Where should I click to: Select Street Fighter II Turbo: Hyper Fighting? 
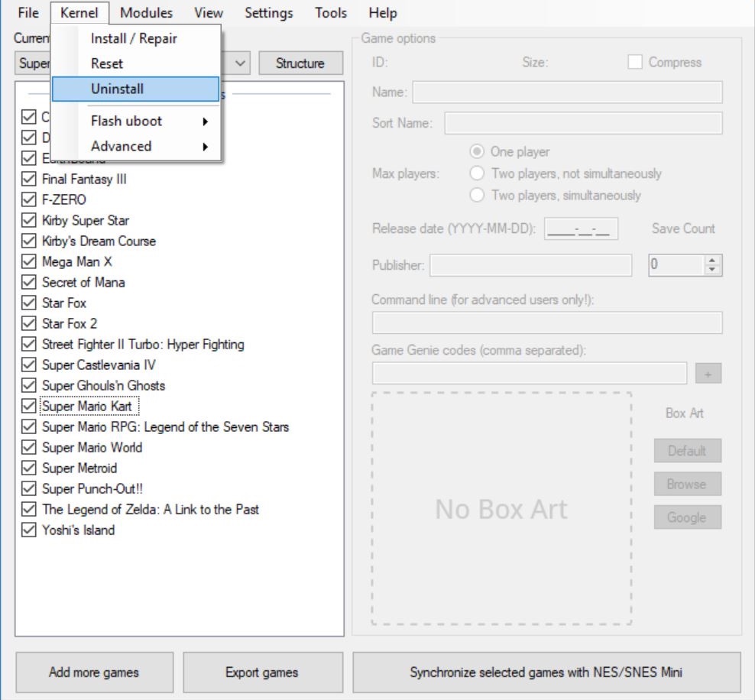pos(143,344)
